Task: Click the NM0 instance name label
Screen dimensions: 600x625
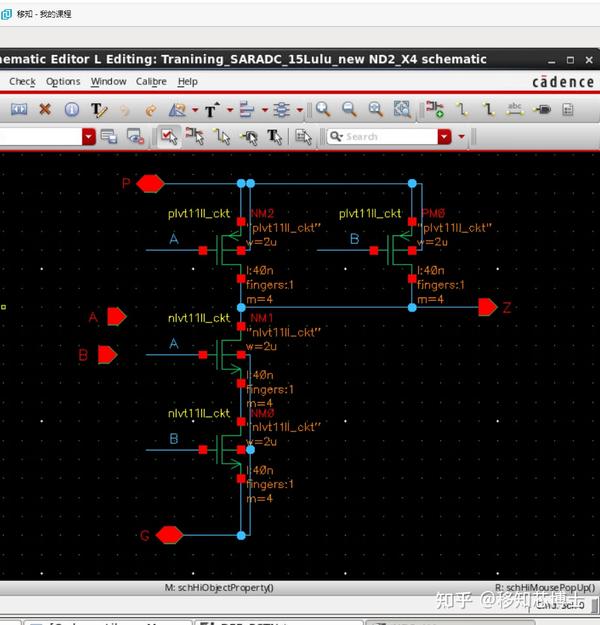Action: [x=262, y=413]
